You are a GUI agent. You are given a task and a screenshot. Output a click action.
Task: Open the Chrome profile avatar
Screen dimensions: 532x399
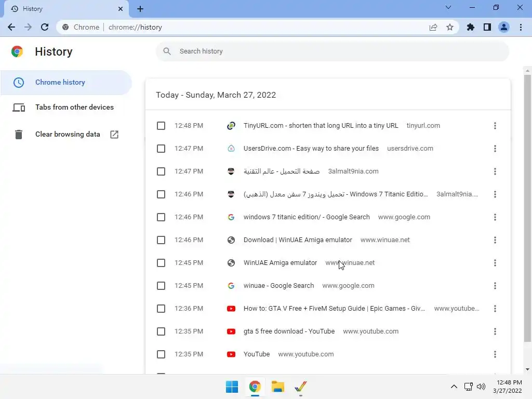504,27
